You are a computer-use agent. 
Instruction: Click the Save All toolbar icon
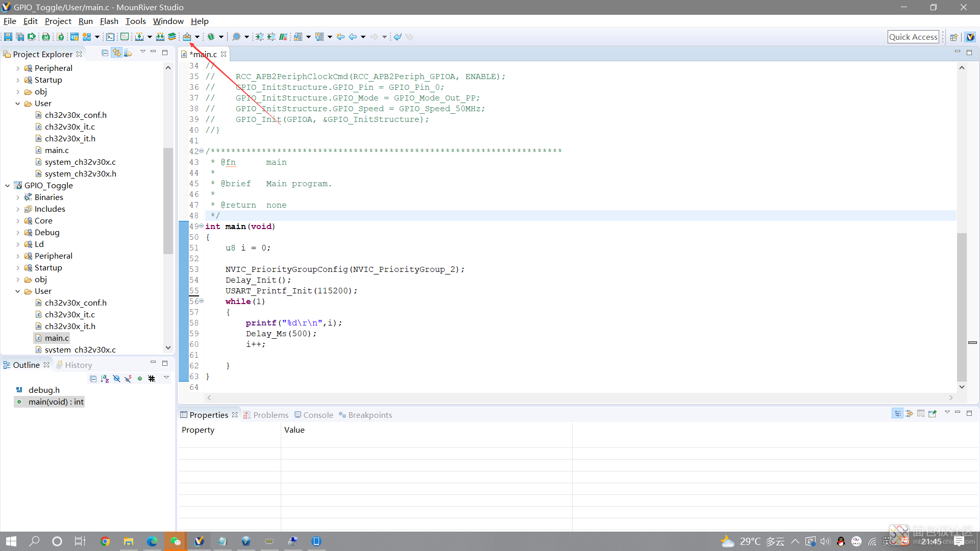click(20, 37)
